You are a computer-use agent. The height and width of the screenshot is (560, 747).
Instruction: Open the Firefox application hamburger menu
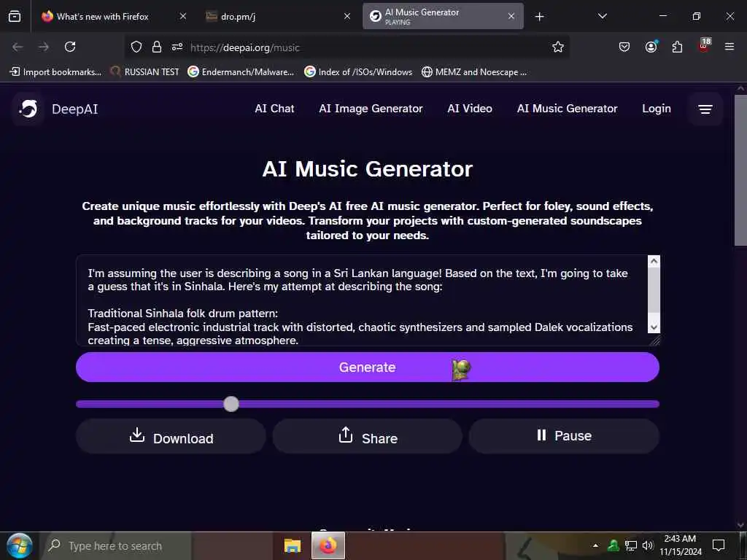coord(729,47)
